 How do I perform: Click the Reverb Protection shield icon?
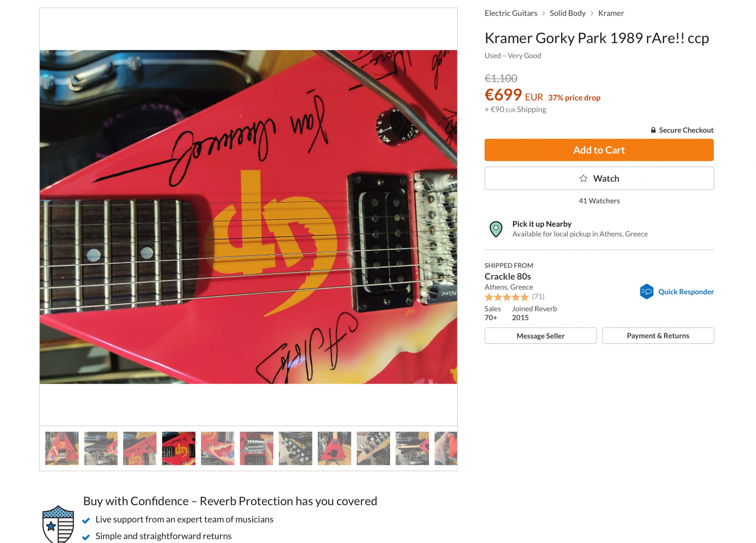click(58, 524)
